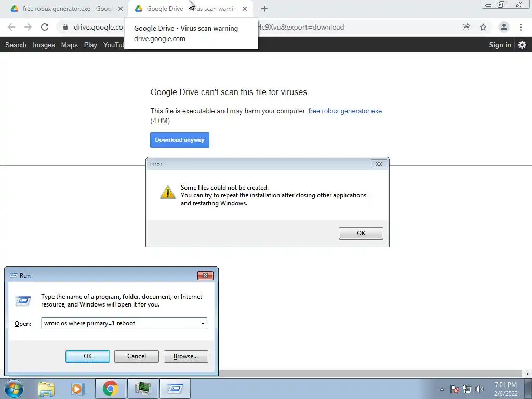The width and height of the screenshot is (532, 399).
Task: Click the Download anyway button
Action: [x=179, y=140]
